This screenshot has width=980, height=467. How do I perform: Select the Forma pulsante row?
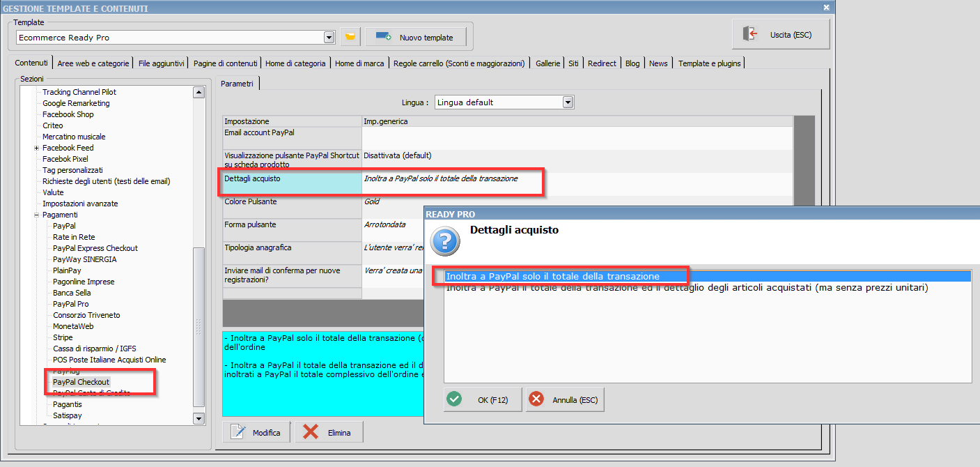[508, 230]
